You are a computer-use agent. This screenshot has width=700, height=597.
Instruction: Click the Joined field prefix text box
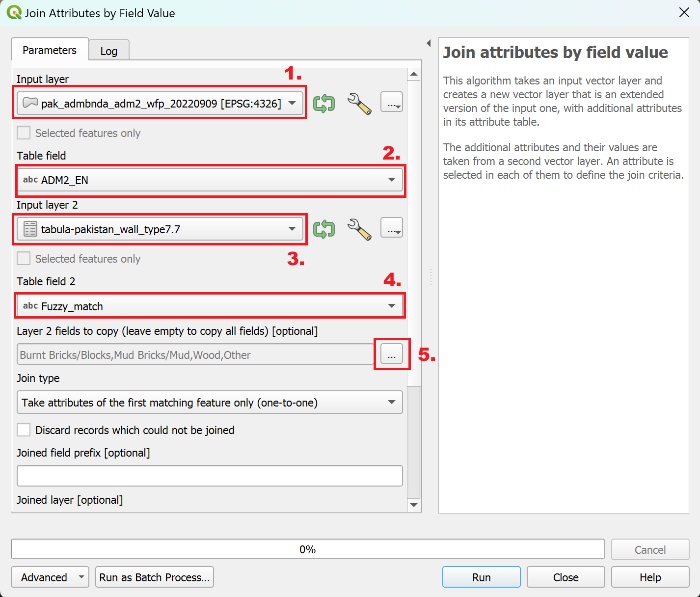coord(210,476)
